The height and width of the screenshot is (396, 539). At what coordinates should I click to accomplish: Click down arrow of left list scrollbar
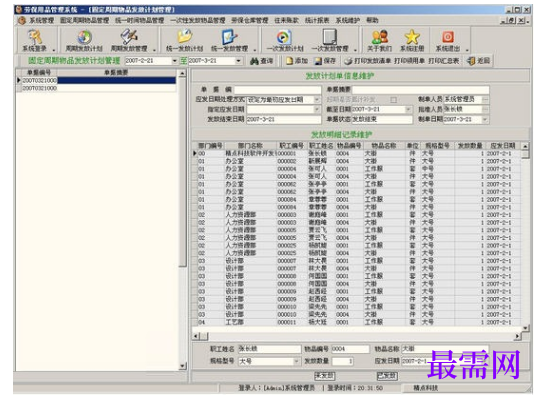(182, 366)
